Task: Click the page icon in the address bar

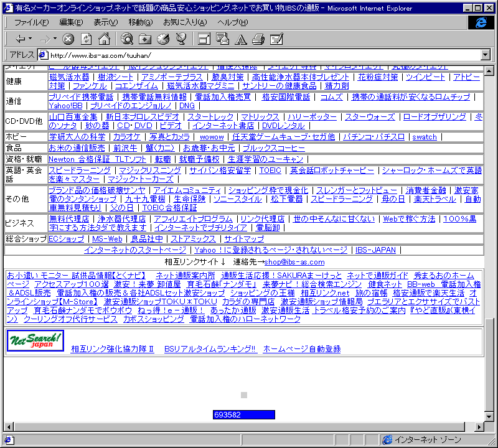Action: [x=43, y=55]
